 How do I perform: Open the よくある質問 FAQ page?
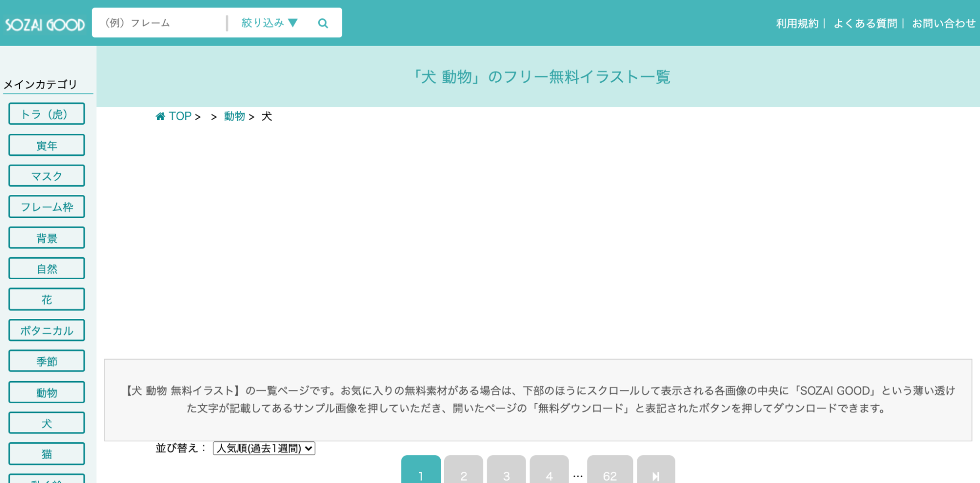click(x=865, y=24)
